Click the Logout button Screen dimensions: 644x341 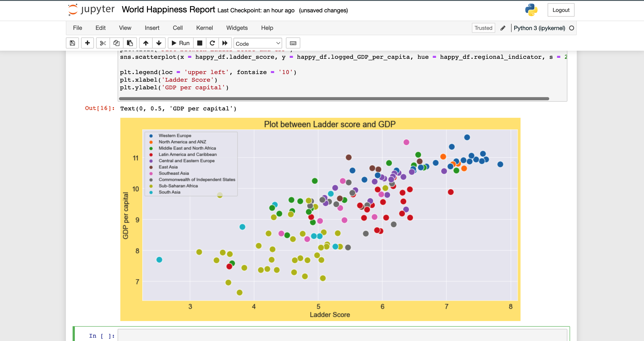point(561,10)
